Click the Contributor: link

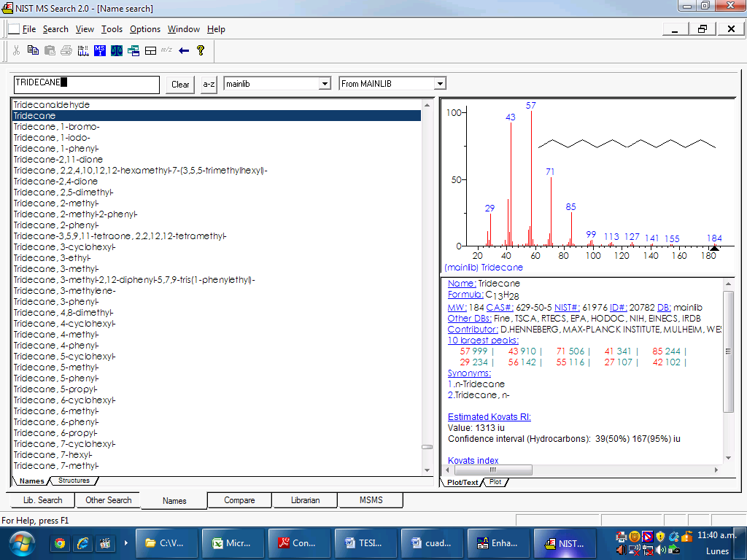coord(473,330)
